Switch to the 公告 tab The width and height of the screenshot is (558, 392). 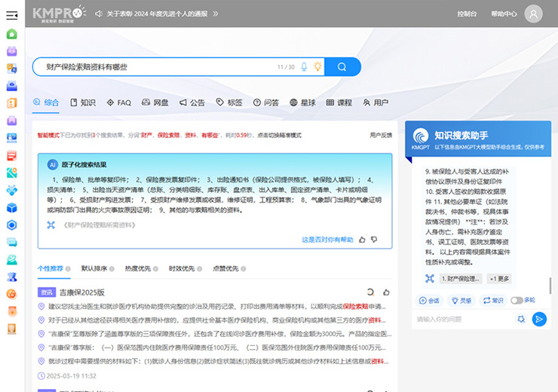pos(192,103)
